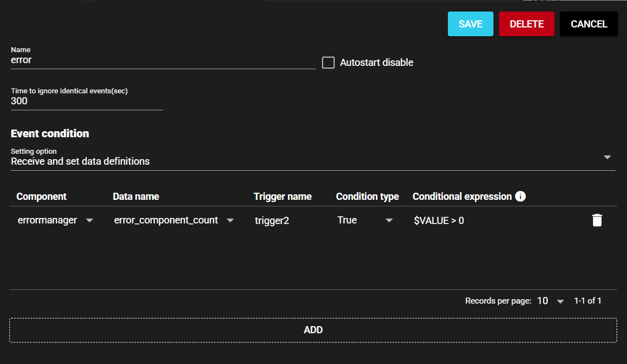Click the CANCEL button
This screenshot has width=627, height=364.
589,24
